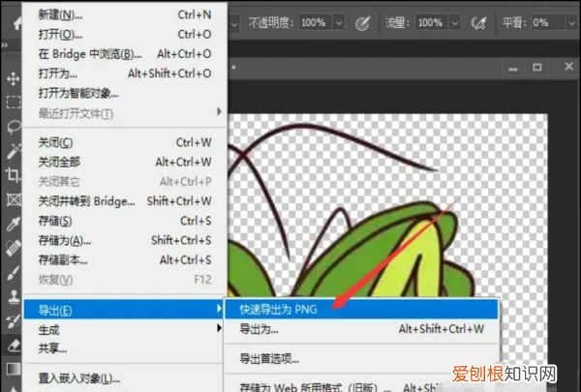Screen dimensions: 581x392
Task: Select the Eyedropper tool
Action: pos(14,224)
